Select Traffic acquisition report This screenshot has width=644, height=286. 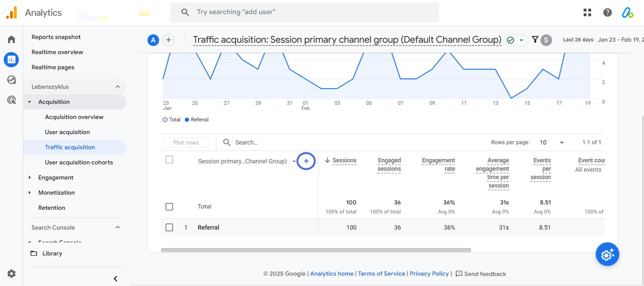coord(70,147)
